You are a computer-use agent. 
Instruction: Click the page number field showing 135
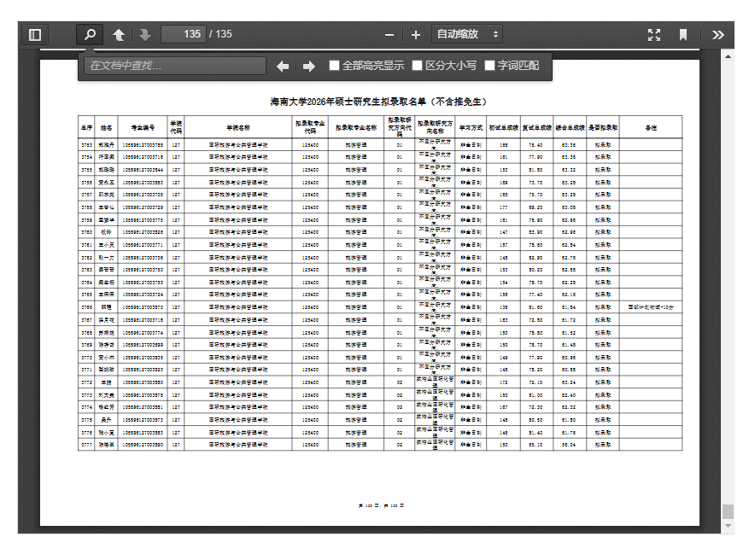pyautogui.click(x=184, y=34)
